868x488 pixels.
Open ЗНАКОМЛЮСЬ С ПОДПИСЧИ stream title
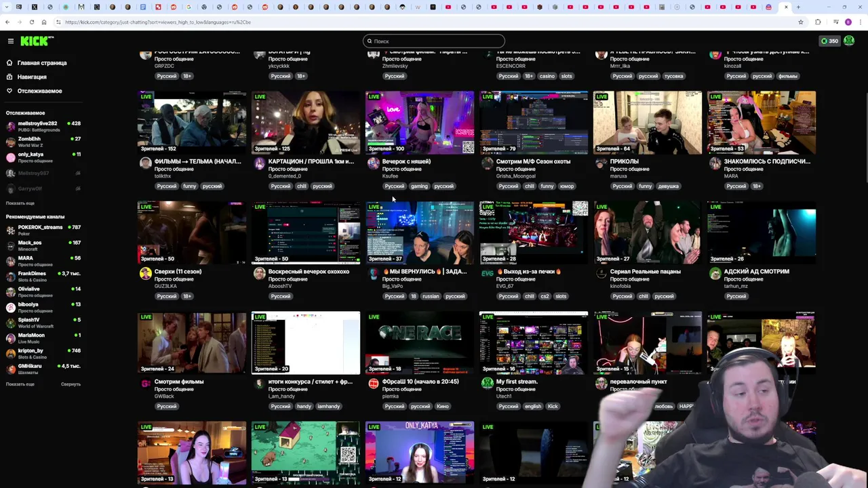pos(767,162)
